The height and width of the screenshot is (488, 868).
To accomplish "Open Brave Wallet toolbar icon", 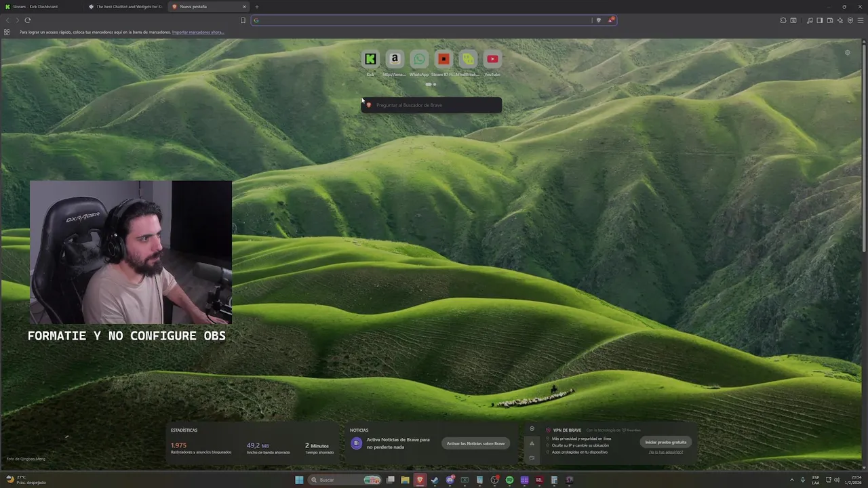I will pyautogui.click(x=830, y=20).
